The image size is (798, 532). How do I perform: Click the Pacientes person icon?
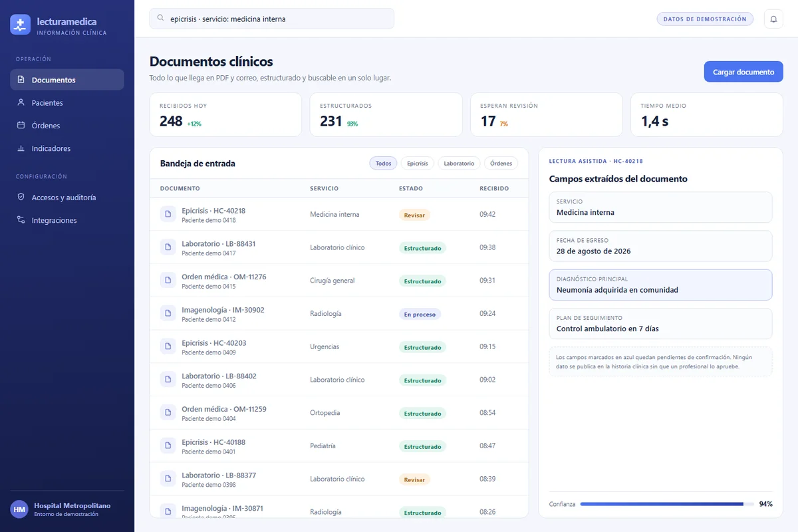(x=21, y=102)
